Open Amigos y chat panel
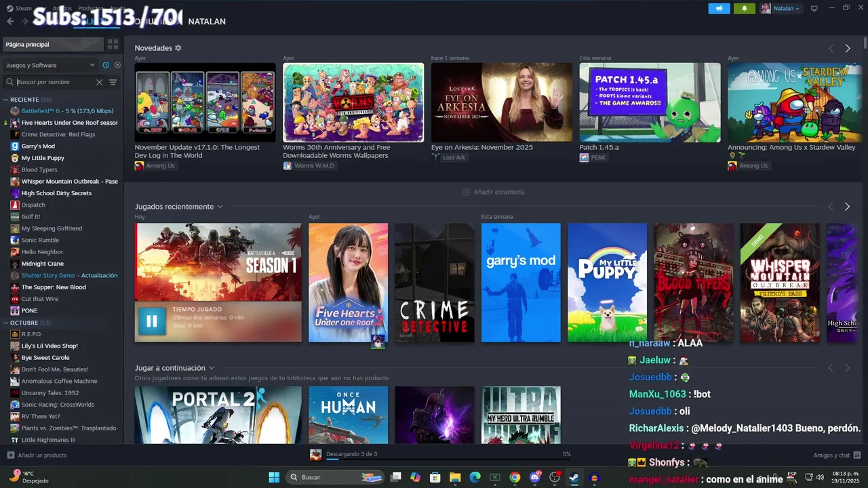Viewport: 868px width, 488px height. pyautogui.click(x=837, y=455)
